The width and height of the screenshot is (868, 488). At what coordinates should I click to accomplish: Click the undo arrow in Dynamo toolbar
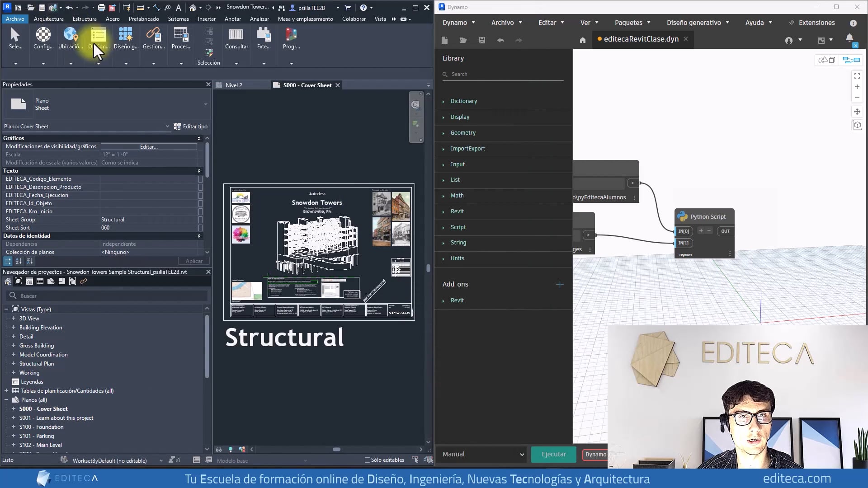[x=500, y=40]
